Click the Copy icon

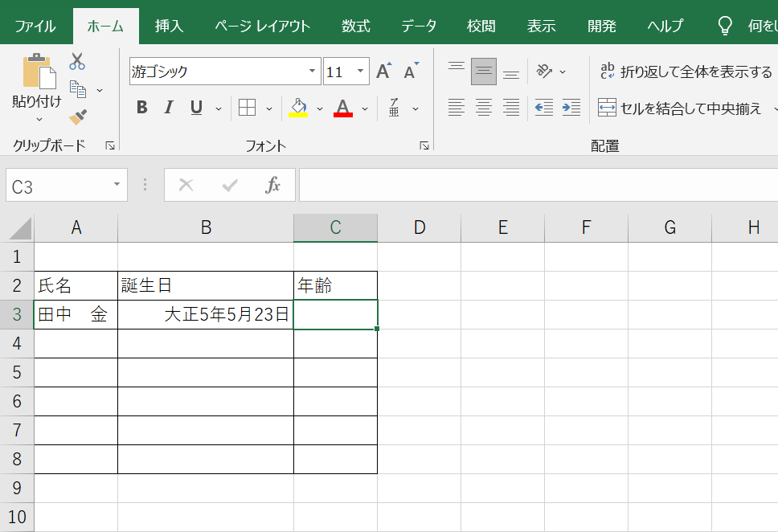(78, 89)
